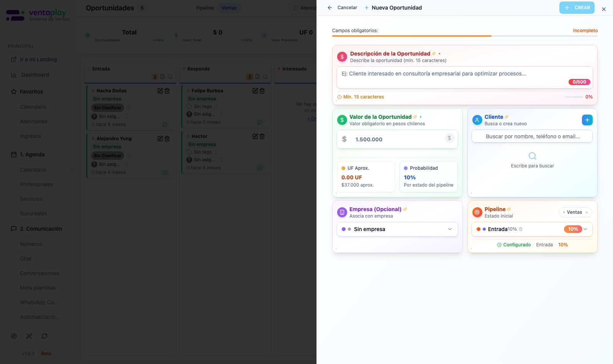Delete the Felipe Burboa opportunity

click(x=262, y=91)
